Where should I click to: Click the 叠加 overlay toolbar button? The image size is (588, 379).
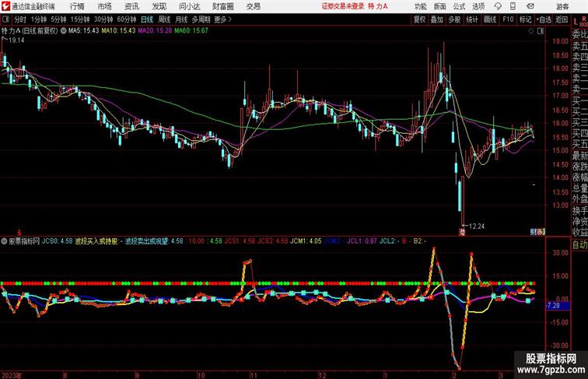pyautogui.click(x=437, y=19)
